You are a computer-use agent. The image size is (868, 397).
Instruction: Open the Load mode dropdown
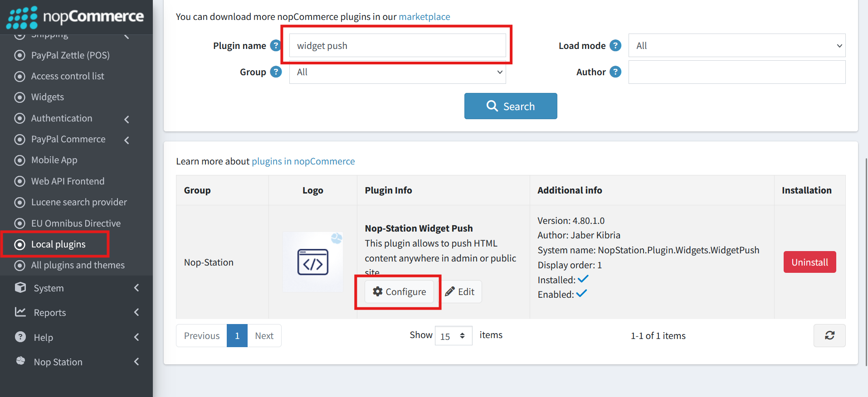pos(737,45)
